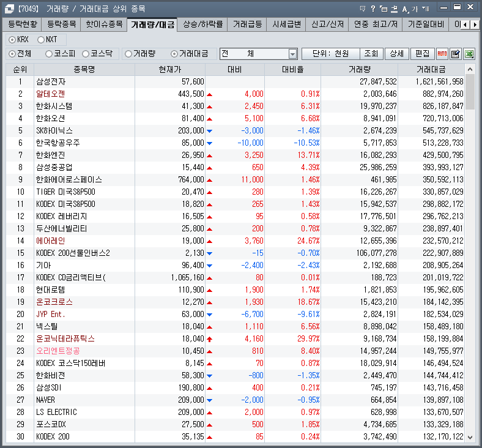Select the NXT radio button
Screen dimensions: 482x448
(x=41, y=40)
